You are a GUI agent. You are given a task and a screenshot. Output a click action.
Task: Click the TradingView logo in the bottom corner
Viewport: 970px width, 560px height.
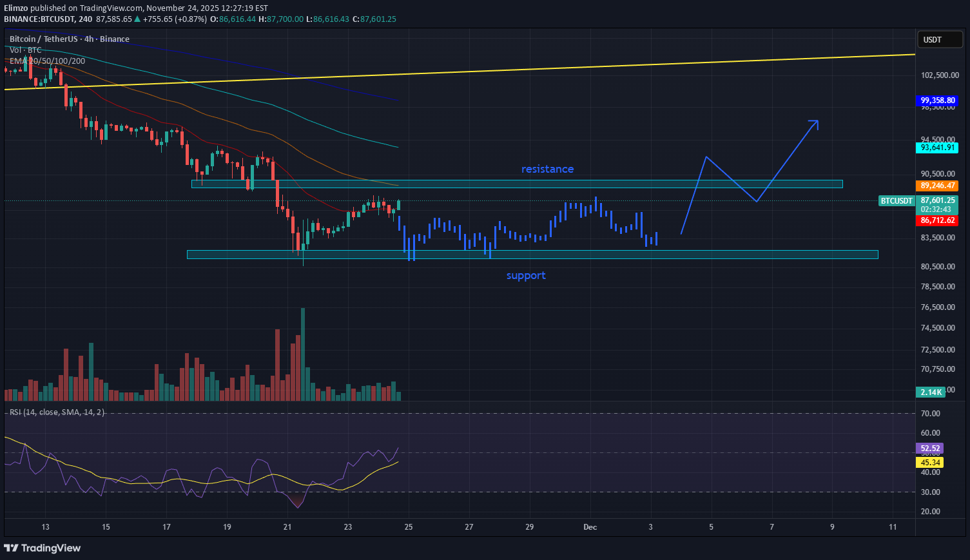pos(42,548)
